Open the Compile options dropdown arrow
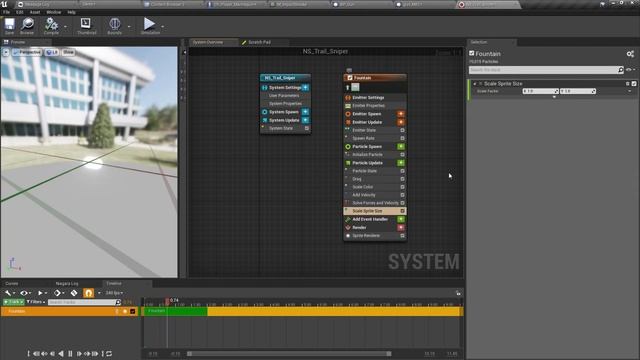Image resolution: width=640 pixels, height=360 pixels. click(x=65, y=27)
